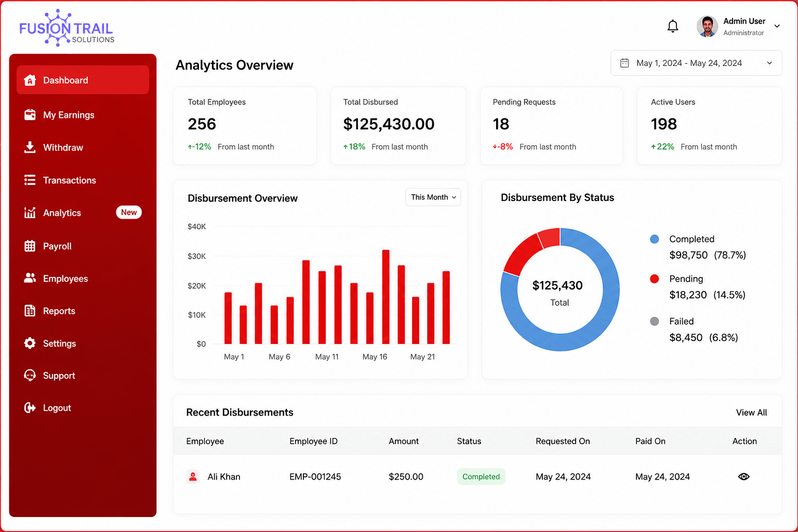The image size is (798, 532).
Task: Go to the Dashboard menu item
Action: point(83,80)
